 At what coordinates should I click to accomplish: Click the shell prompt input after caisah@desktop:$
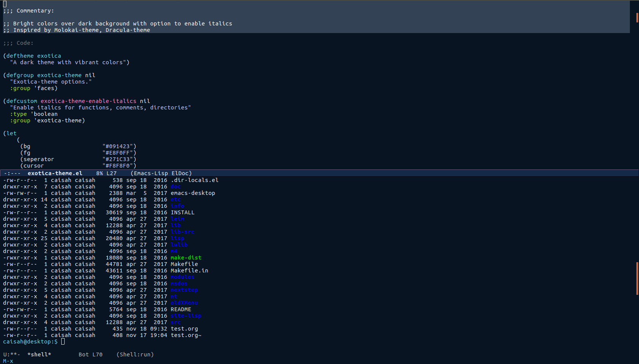(x=63, y=342)
